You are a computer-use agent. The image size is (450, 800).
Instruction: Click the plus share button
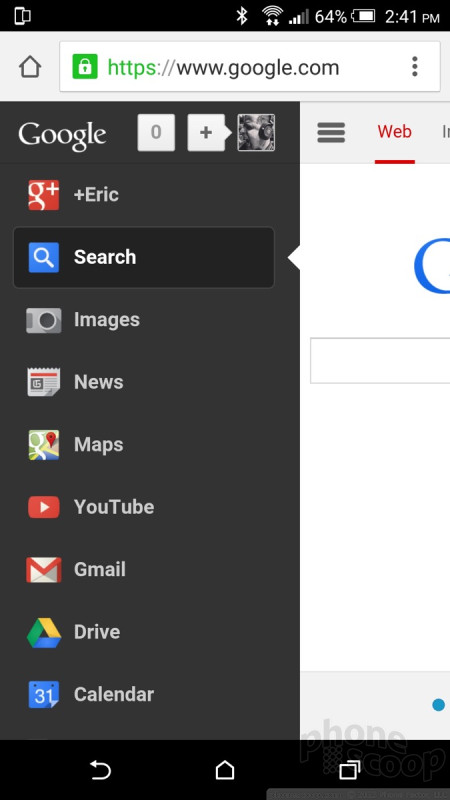[206, 133]
